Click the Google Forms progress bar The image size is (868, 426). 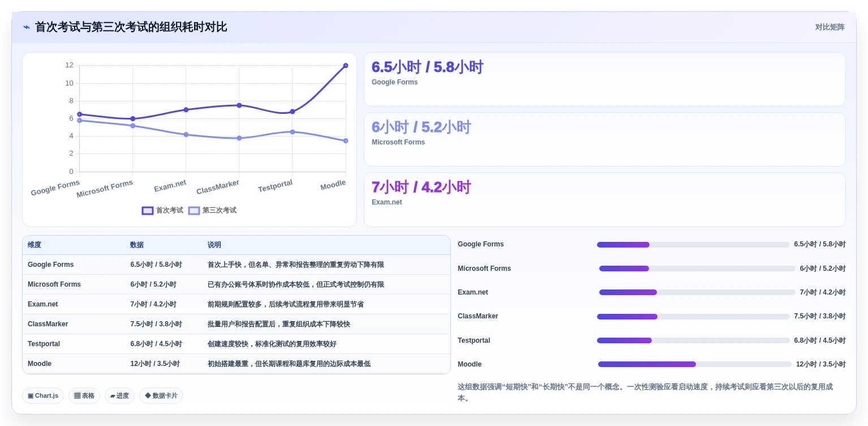(x=693, y=245)
